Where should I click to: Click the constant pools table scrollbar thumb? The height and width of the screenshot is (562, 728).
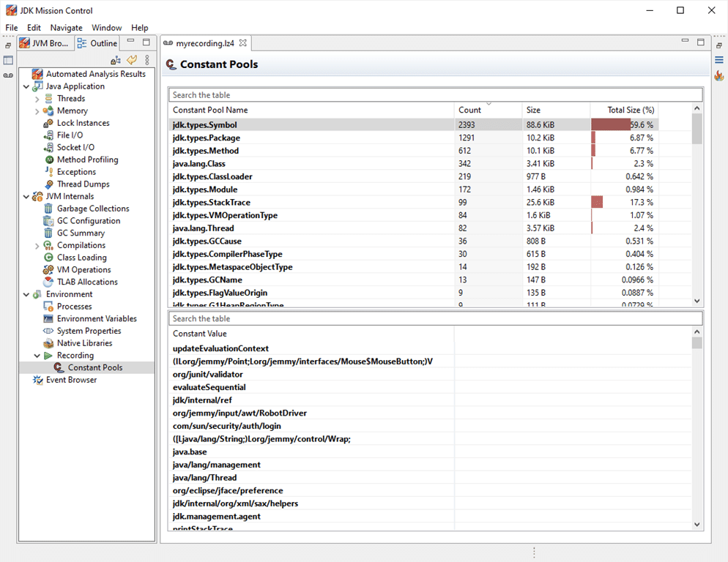[697, 129]
